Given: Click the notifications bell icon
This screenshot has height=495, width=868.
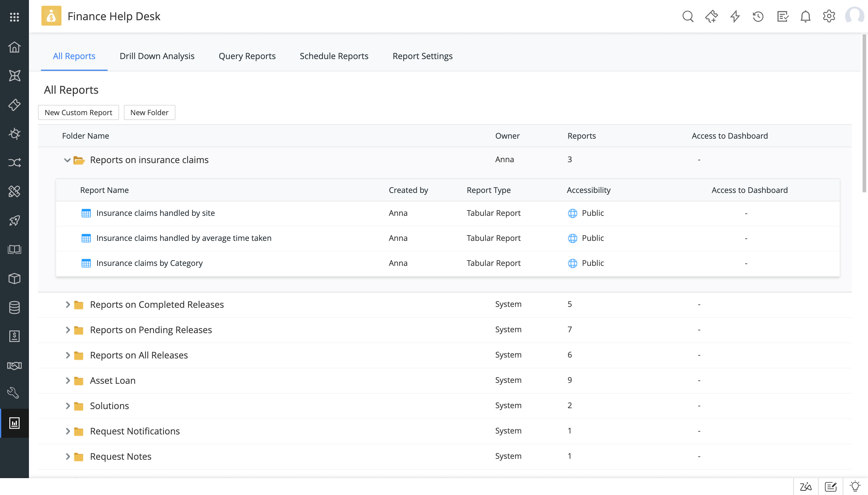Looking at the screenshot, I should tap(805, 16).
